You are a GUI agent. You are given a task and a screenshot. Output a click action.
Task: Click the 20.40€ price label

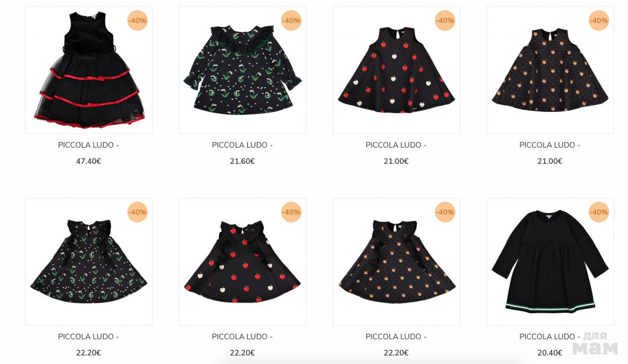tap(550, 353)
